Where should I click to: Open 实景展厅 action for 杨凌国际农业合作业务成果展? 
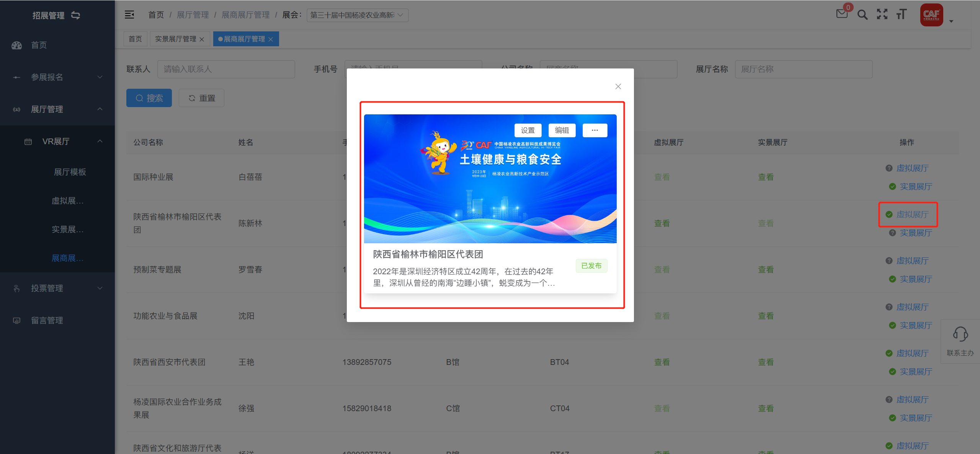point(916,418)
